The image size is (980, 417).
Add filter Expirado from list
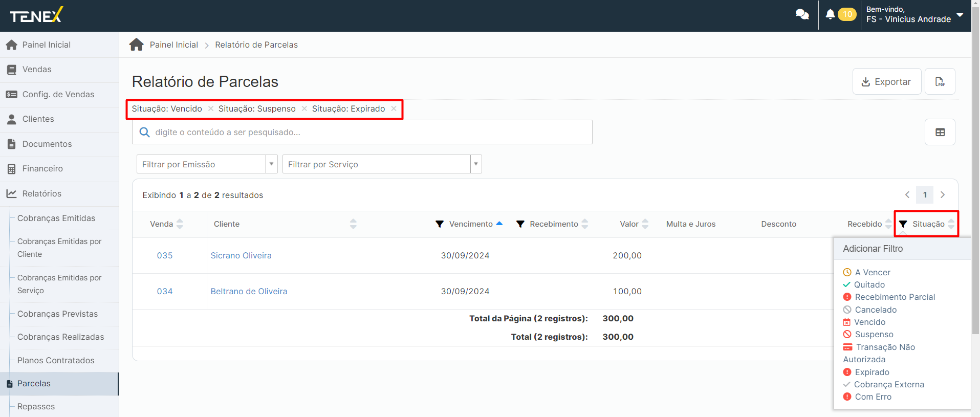(x=866, y=372)
